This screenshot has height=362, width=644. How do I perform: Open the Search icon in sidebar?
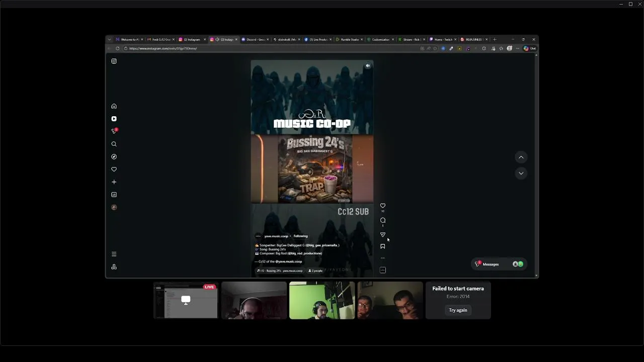(x=114, y=144)
